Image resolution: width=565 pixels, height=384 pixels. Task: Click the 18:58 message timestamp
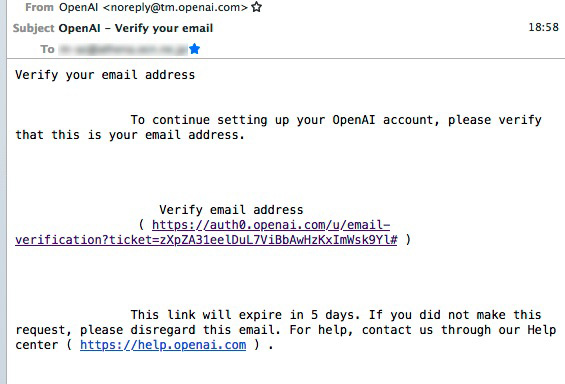543,27
